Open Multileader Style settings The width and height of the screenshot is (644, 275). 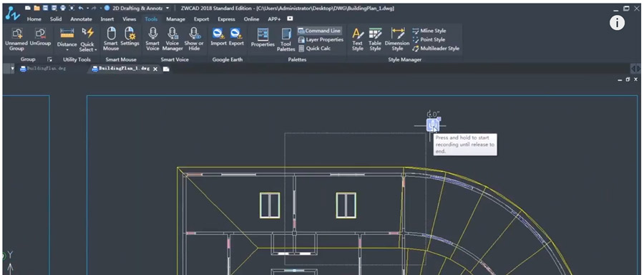tap(436, 49)
